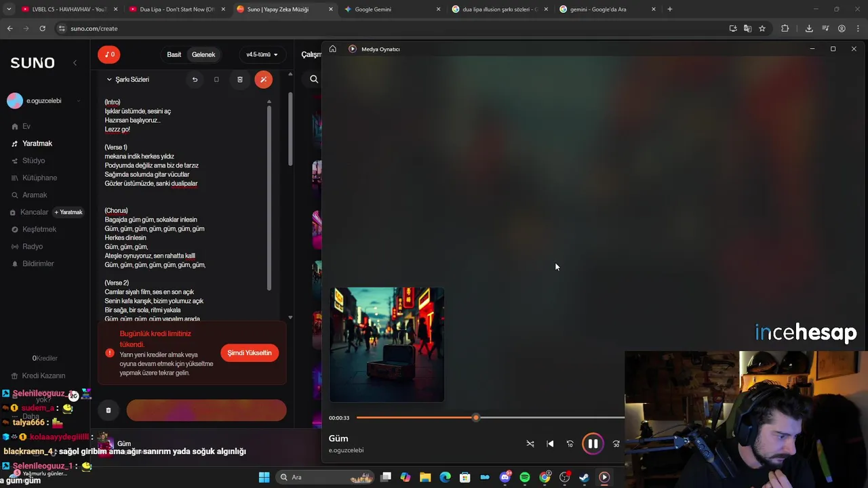Image resolution: width=868 pixels, height=488 pixels.
Task: Delete the lyrics with trash icon
Action: click(x=239, y=79)
